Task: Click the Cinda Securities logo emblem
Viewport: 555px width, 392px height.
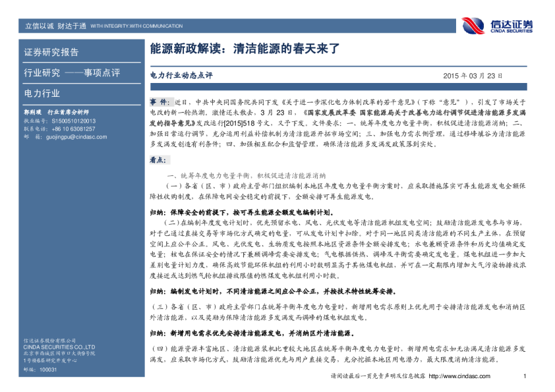Action: (473, 26)
